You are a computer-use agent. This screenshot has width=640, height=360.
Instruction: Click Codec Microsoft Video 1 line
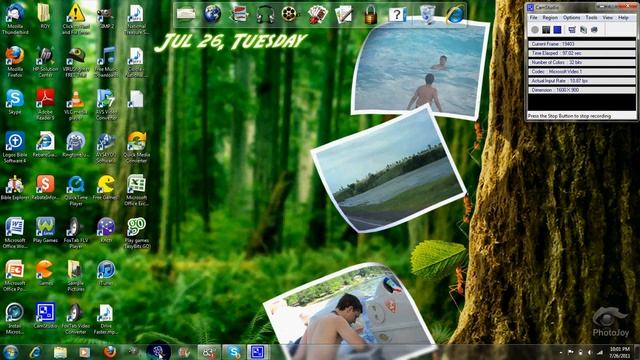pos(582,71)
